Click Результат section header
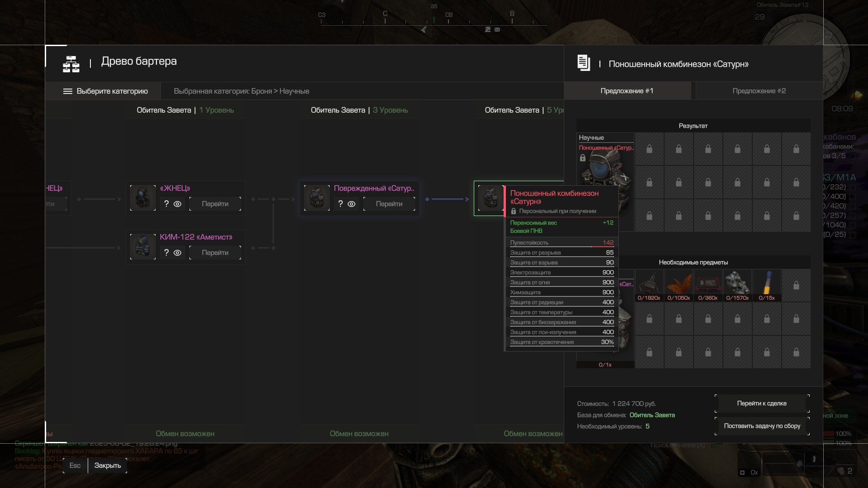 click(693, 126)
